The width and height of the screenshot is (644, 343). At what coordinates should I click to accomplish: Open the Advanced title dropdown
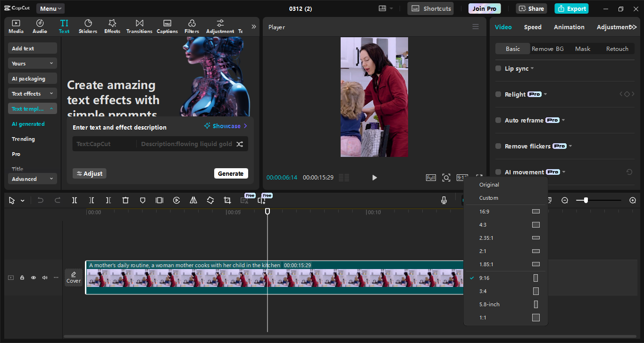pos(32,179)
